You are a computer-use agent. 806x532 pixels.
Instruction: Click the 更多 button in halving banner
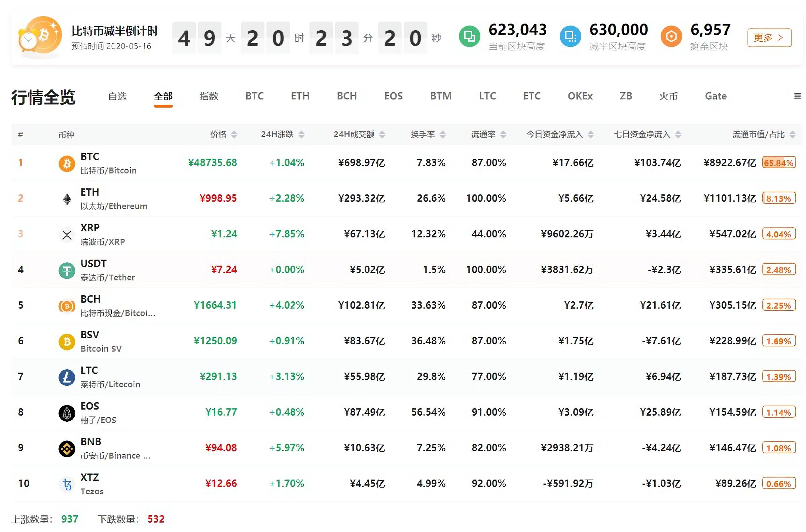[769, 37]
